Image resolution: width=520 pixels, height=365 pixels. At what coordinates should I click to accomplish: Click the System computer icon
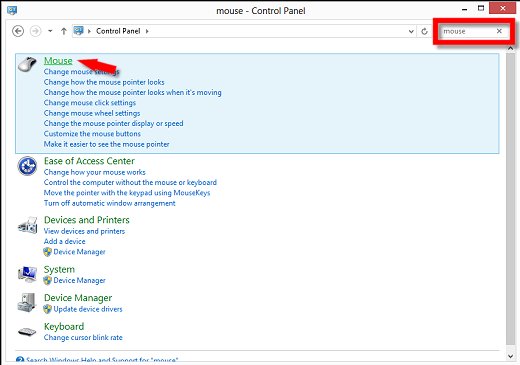27,274
